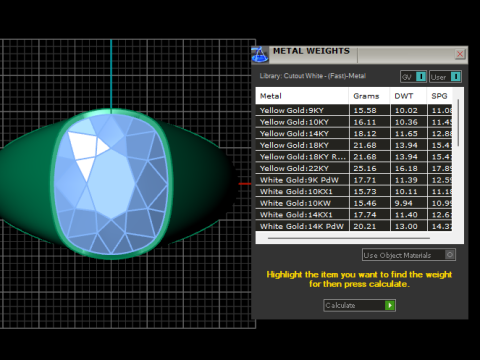480x360 pixels.
Task: Click the 11.65 DWT value
Action: (x=406, y=134)
